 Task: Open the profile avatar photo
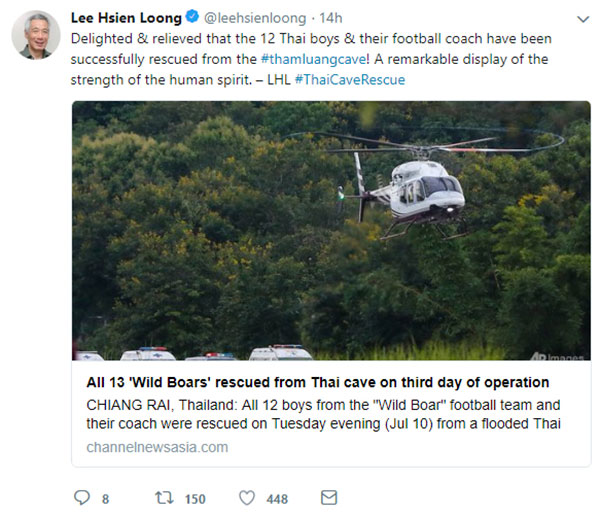(x=36, y=36)
